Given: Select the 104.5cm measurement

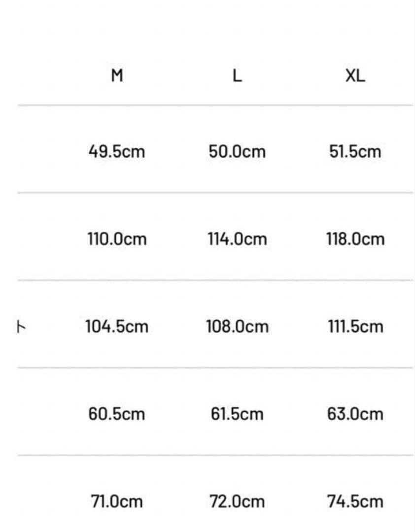Looking at the screenshot, I should point(117,327).
